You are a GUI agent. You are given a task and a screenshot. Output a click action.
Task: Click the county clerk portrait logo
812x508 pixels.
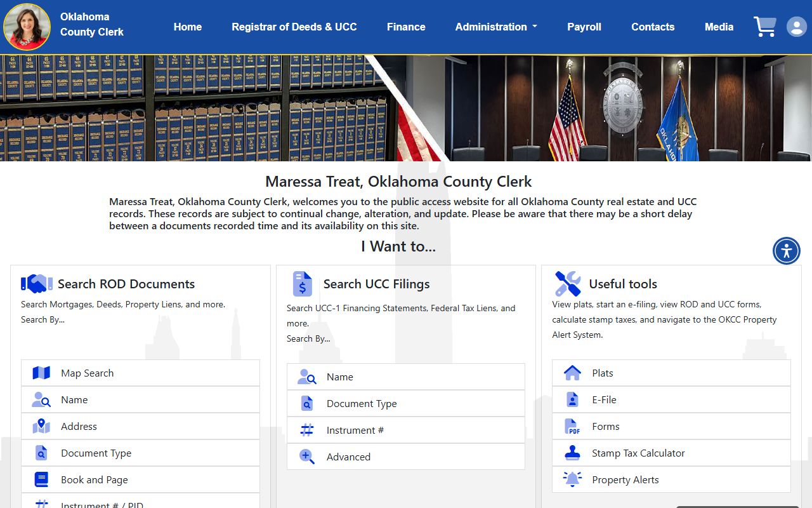pyautogui.click(x=27, y=27)
